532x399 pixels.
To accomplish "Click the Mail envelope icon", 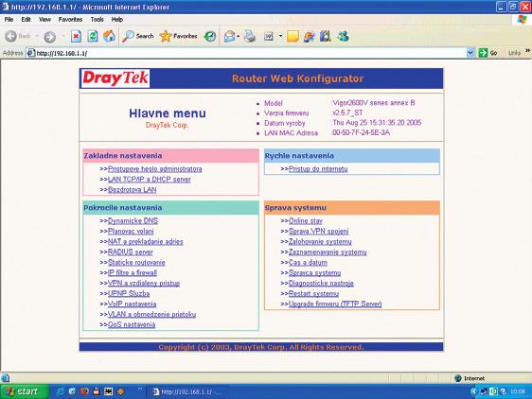I will tap(229, 36).
